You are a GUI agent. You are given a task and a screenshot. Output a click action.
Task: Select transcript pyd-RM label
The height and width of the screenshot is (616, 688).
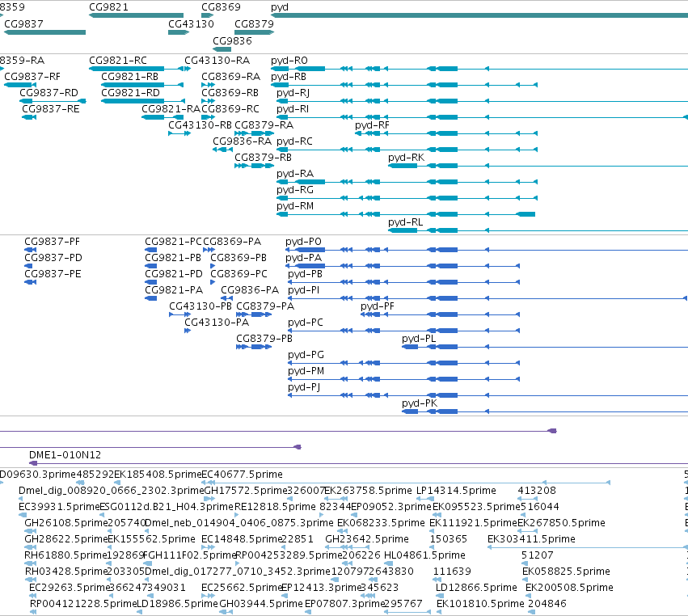(x=295, y=206)
